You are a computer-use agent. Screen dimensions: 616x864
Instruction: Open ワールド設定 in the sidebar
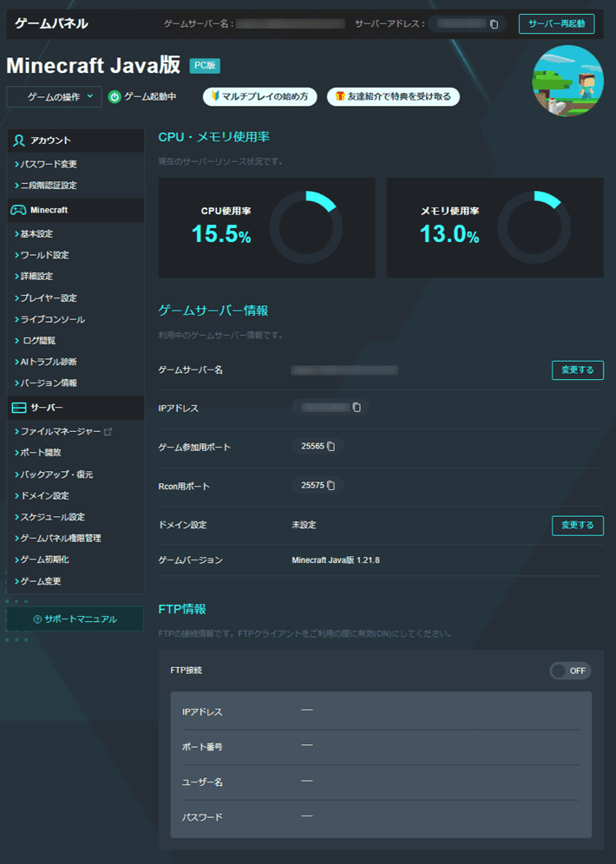(x=44, y=255)
